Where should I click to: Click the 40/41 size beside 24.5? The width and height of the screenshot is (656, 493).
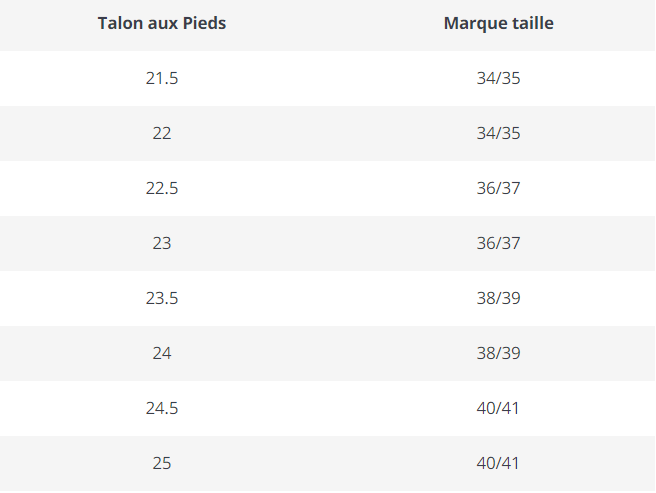[x=498, y=408]
